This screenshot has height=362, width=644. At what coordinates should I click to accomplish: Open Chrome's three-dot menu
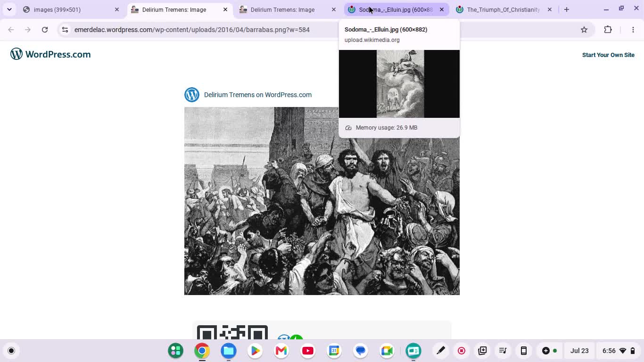click(633, 30)
